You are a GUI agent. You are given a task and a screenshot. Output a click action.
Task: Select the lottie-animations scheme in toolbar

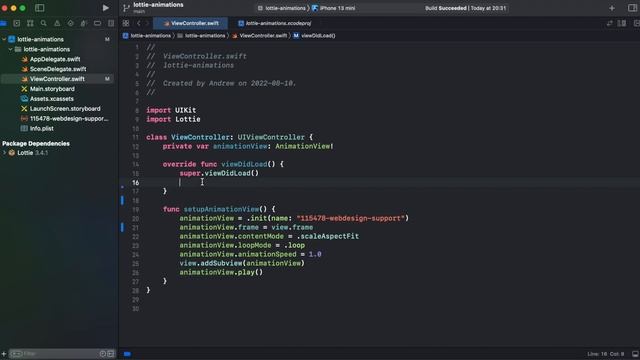282,8
